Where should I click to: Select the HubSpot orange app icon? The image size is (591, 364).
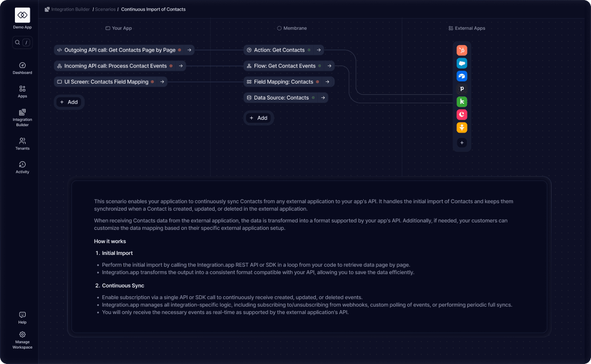(x=462, y=50)
